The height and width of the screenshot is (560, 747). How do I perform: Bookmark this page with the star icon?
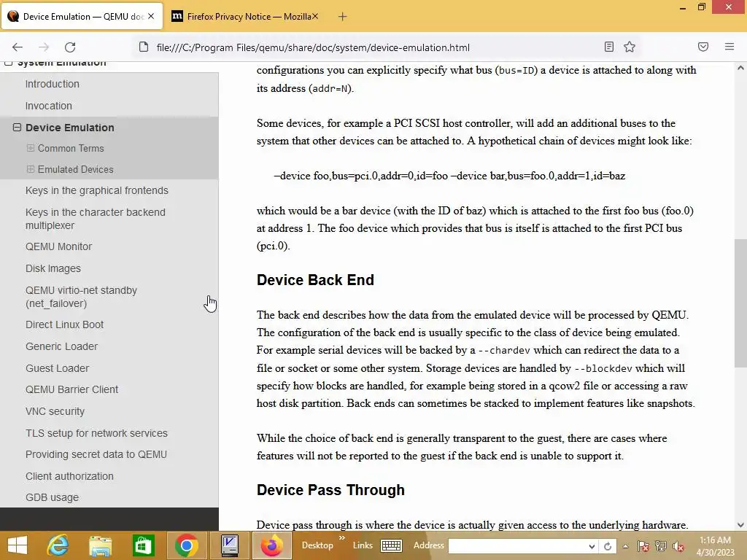[x=630, y=47]
